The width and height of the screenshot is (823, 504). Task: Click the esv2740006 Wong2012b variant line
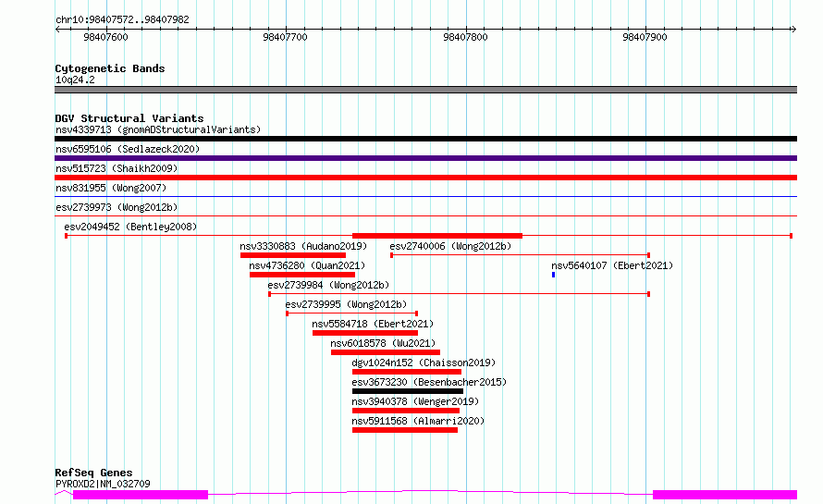520,255
